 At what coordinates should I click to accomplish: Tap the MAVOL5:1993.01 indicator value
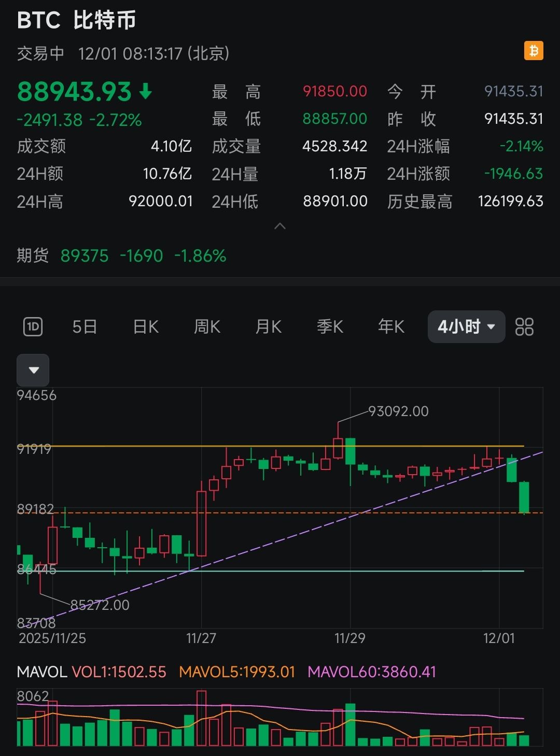click(x=237, y=672)
